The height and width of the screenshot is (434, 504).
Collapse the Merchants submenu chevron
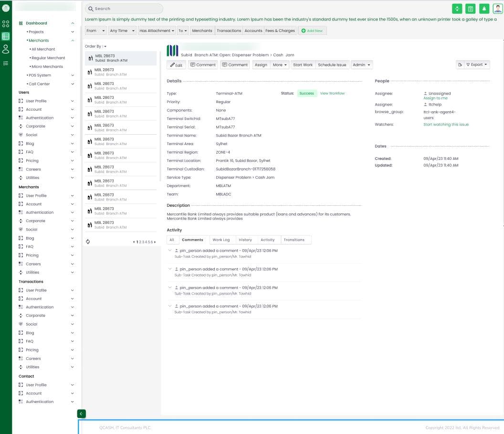point(73,41)
